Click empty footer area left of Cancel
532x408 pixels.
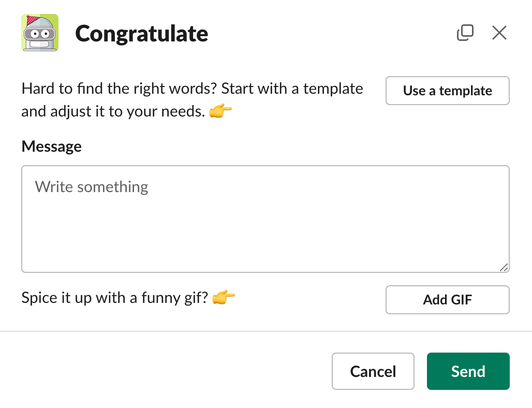coord(166,371)
